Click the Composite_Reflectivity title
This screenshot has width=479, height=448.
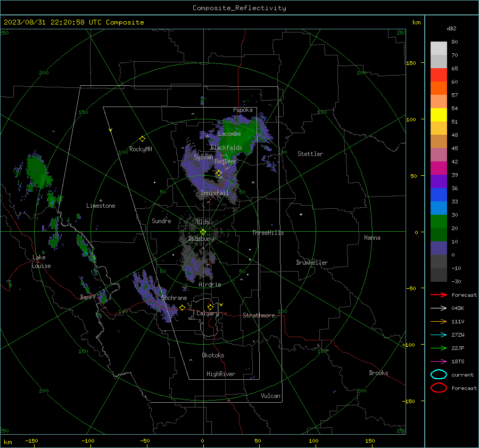tap(240, 8)
